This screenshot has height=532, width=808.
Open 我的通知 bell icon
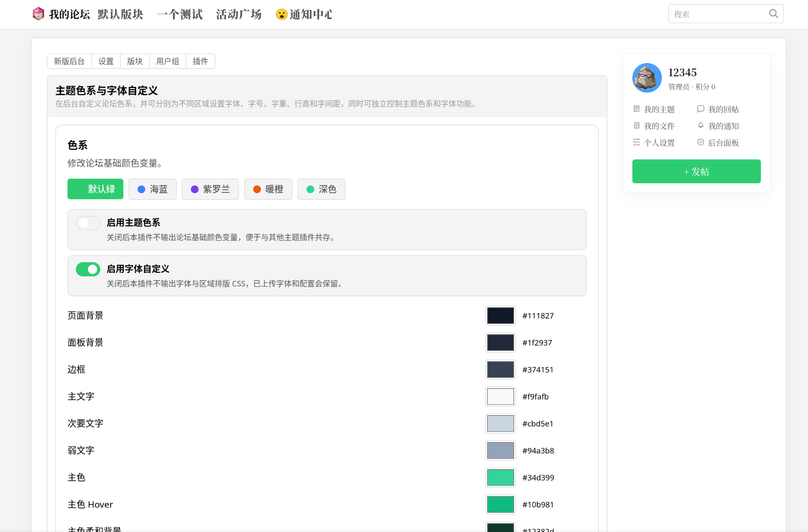point(700,126)
